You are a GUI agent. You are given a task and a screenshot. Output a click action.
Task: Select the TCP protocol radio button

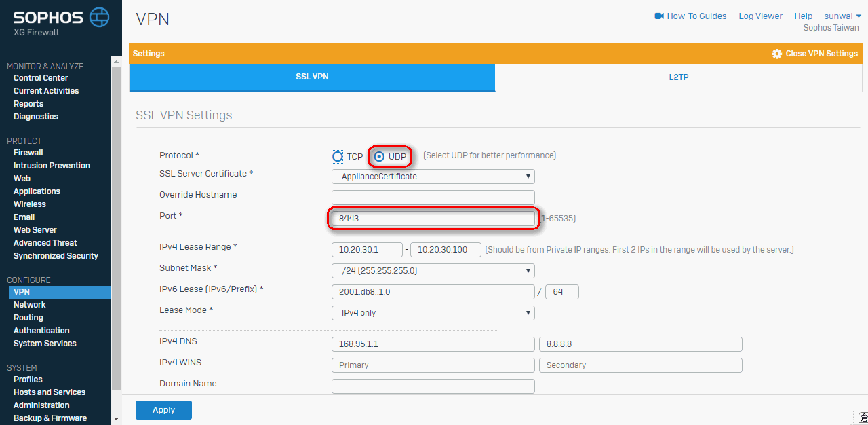point(338,156)
